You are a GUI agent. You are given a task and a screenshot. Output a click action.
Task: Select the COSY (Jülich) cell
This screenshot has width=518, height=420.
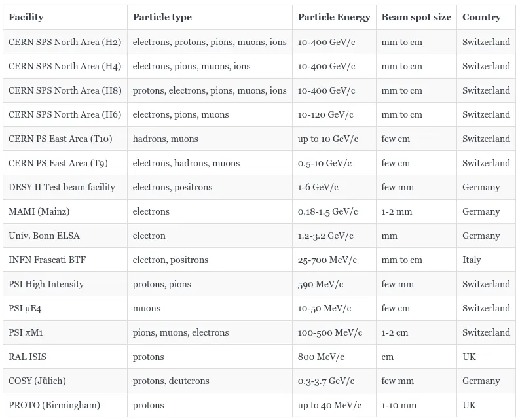tap(65, 381)
